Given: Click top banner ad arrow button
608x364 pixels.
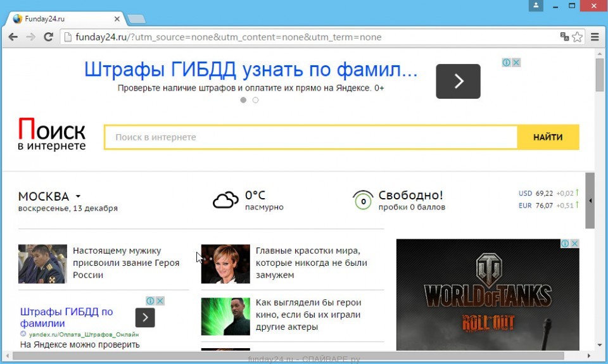Looking at the screenshot, I should pyautogui.click(x=458, y=81).
